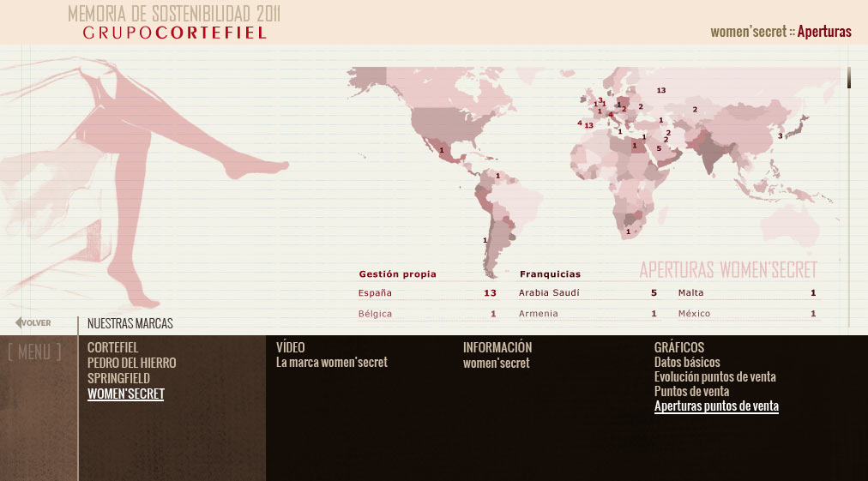This screenshot has width=868, height=481.
Task: Open Puntos de venta chart
Action: pyautogui.click(x=691, y=391)
